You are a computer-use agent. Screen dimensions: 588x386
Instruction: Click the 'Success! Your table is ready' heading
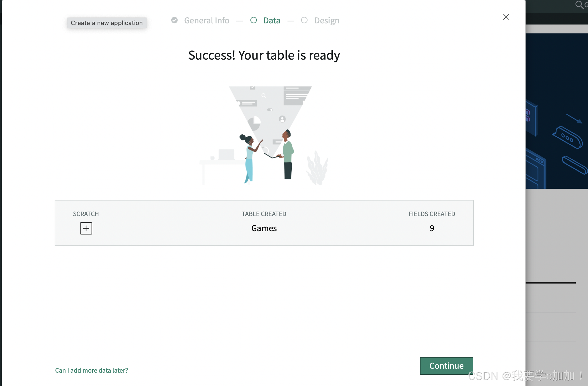click(264, 55)
